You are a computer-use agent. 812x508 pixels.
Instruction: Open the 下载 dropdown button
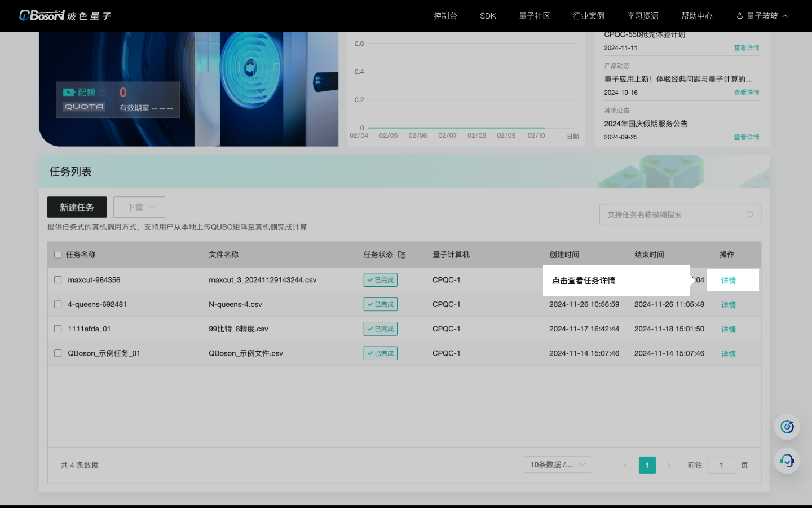coord(139,207)
